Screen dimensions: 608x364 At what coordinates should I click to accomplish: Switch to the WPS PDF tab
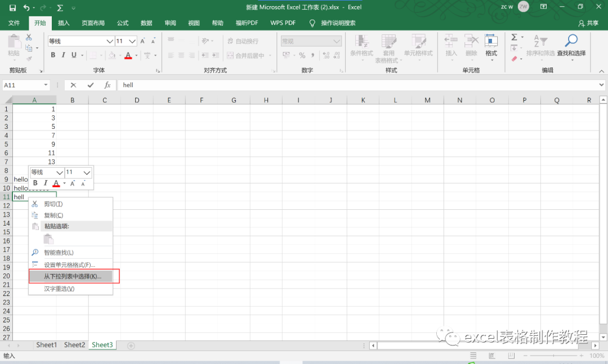coord(283,23)
